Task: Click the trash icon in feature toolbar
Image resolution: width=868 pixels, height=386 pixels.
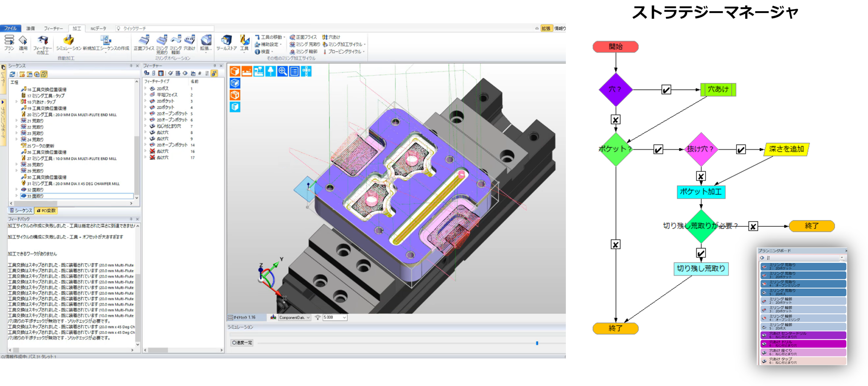Action: click(161, 73)
